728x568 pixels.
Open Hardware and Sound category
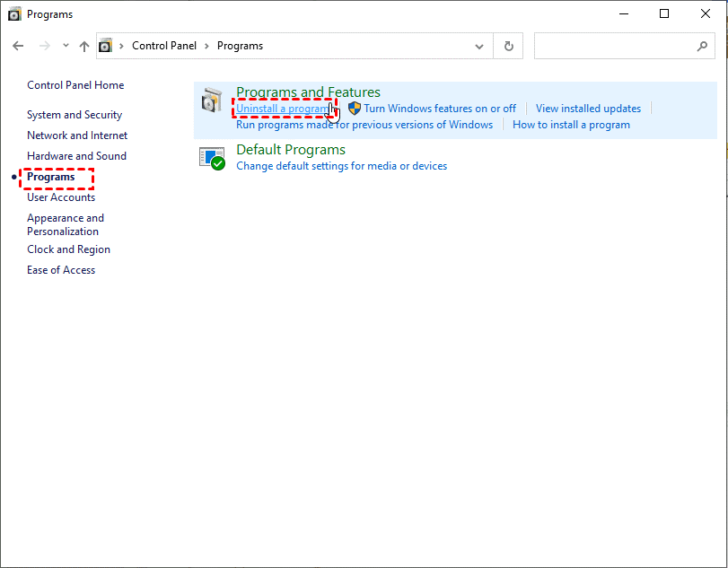pos(76,156)
